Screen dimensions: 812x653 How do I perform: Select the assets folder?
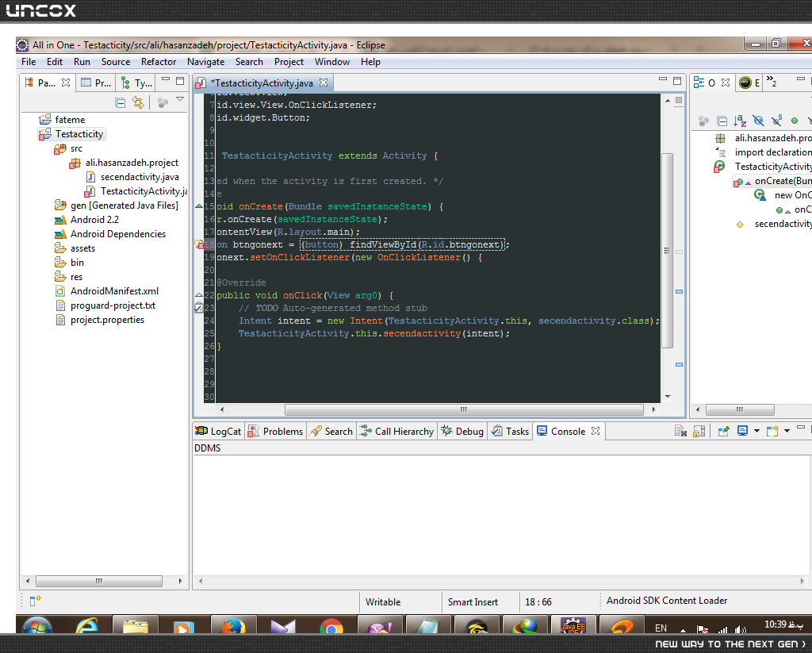82,249
